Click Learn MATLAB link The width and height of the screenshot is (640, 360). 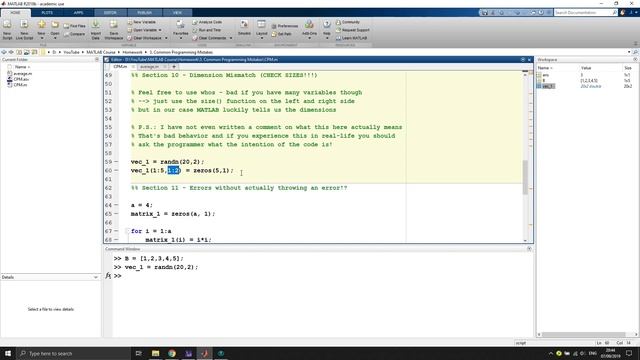point(351,38)
